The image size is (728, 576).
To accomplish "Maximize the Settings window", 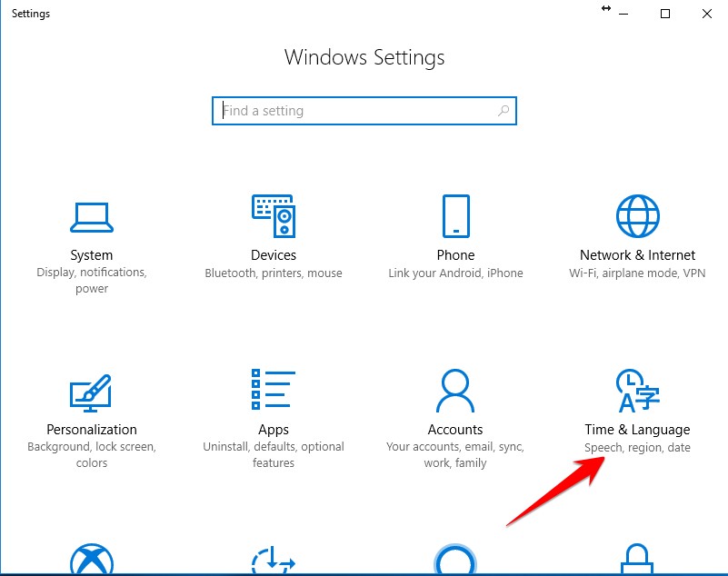I will click(x=665, y=14).
